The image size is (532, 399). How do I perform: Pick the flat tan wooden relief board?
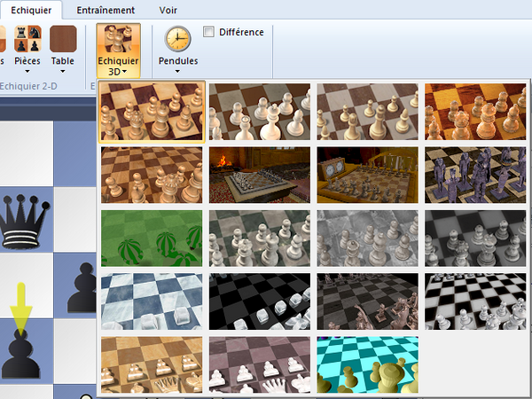152,364
